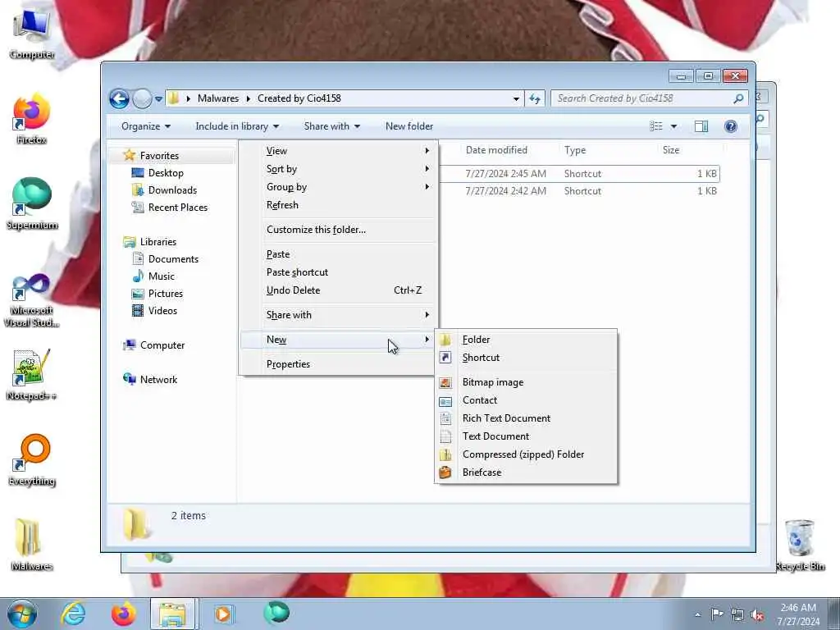
Task: Launch the Everything search desktop shortcut
Action: [x=32, y=459]
